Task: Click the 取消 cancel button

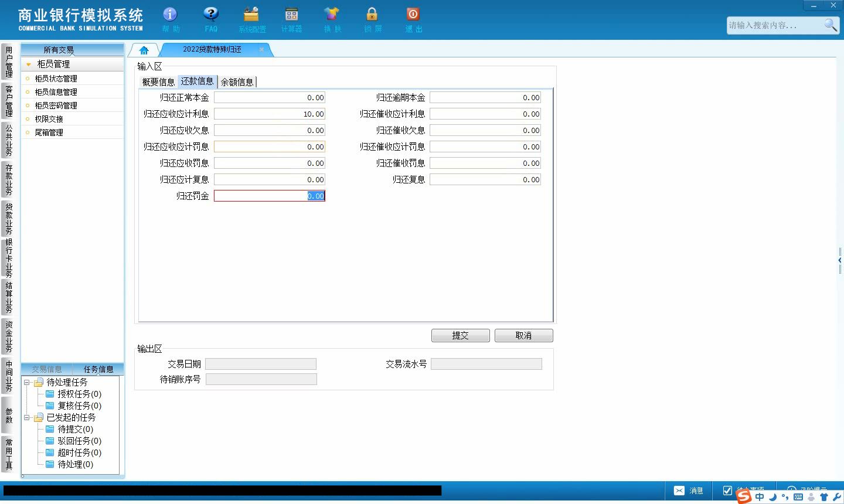Action: point(523,335)
